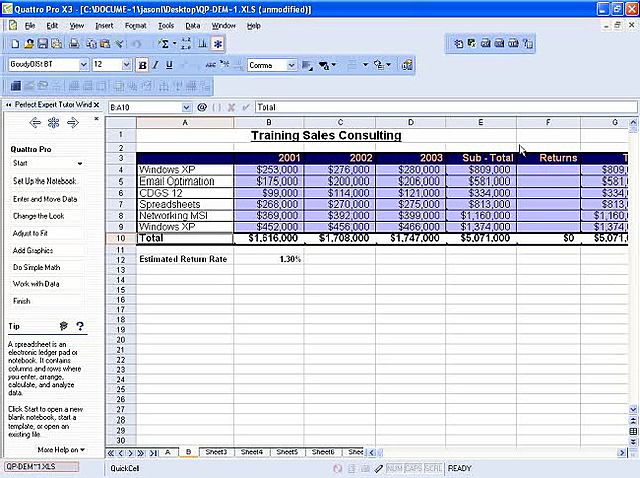640x478 pixels.
Task: Click the @ function button in input line
Action: (x=202, y=107)
